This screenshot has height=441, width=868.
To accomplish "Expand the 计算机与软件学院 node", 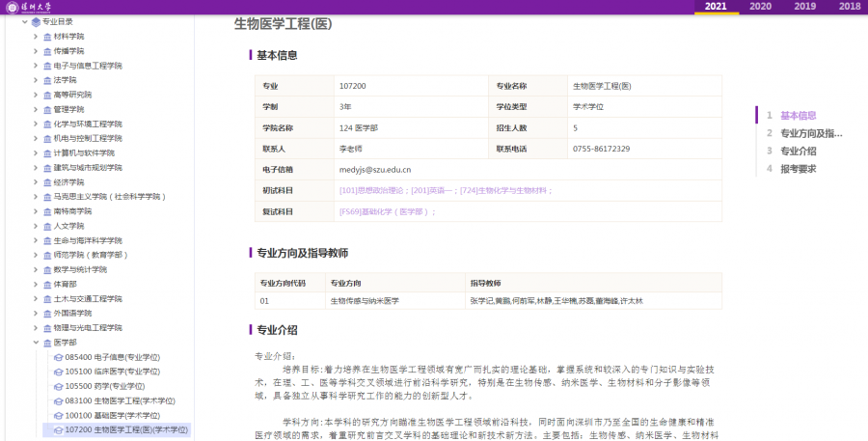I will pos(36,152).
